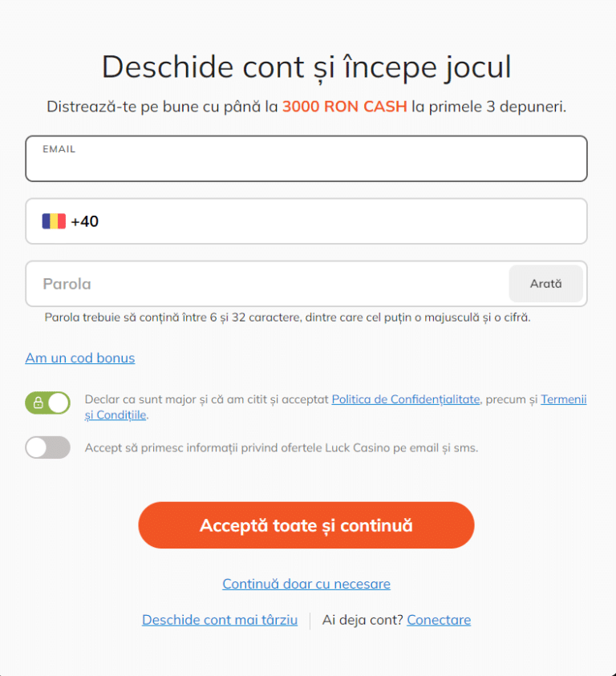Toggle the age and terms acceptance switch
This screenshot has height=676, width=616.
tap(48, 403)
